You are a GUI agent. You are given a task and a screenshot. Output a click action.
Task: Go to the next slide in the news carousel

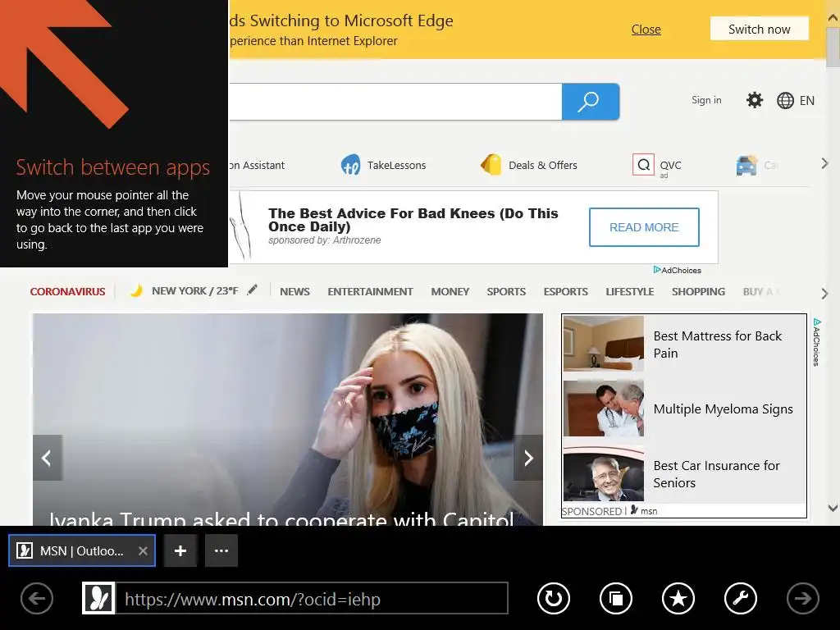(x=528, y=458)
